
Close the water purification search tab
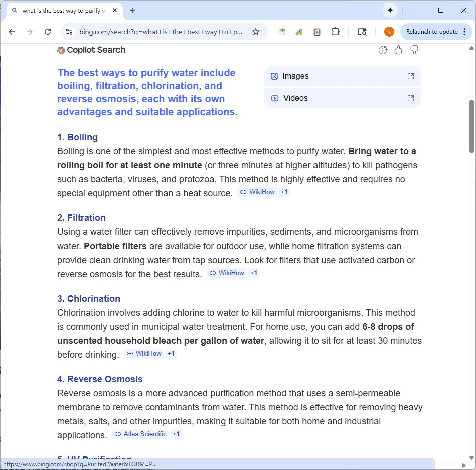tap(115, 11)
